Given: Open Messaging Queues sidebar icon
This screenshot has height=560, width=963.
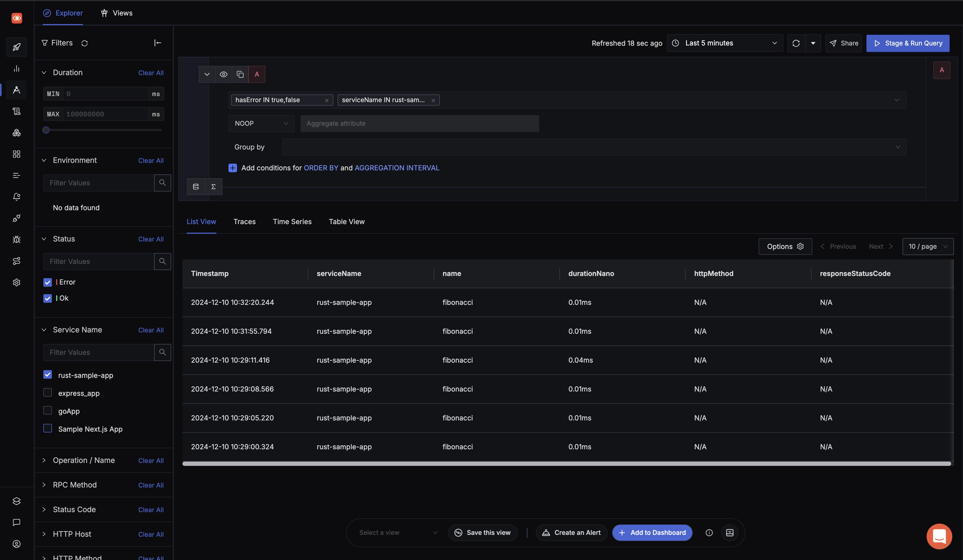Looking at the screenshot, I should coord(16,175).
